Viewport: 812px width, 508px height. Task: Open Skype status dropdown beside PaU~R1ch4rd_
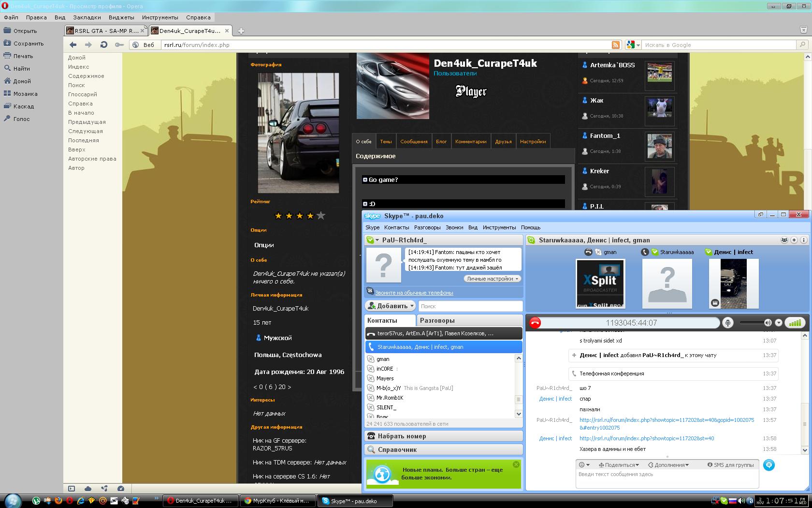click(372, 240)
